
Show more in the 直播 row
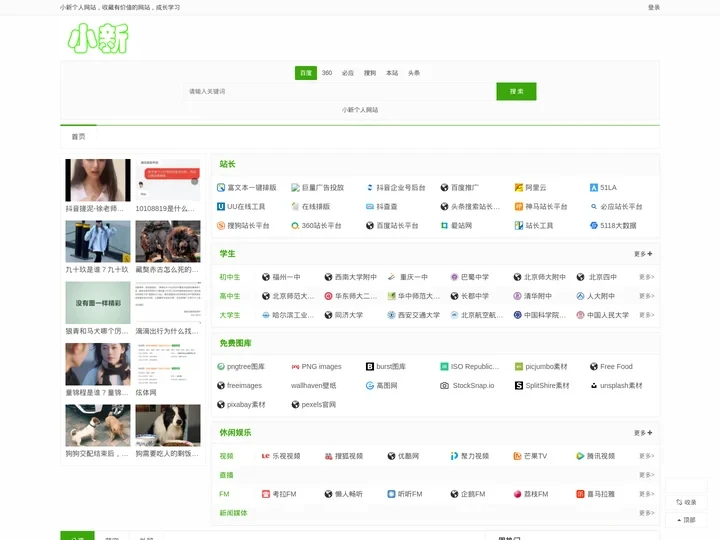point(647,475)
